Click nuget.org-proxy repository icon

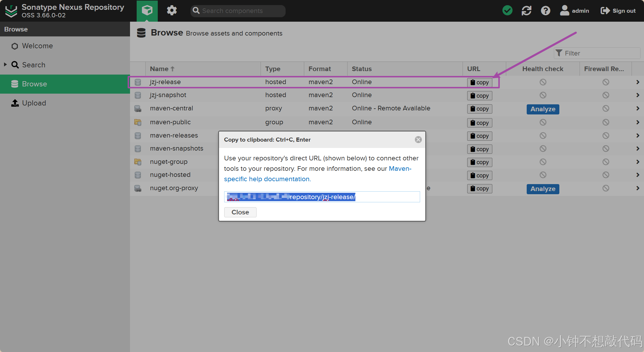(x=138, y=188)
